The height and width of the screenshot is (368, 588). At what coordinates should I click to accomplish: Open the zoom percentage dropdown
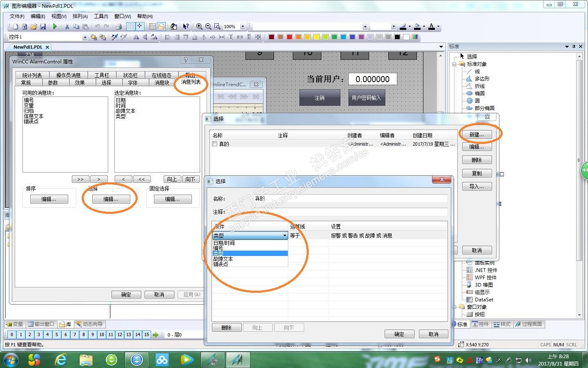(x=242, y=27)
